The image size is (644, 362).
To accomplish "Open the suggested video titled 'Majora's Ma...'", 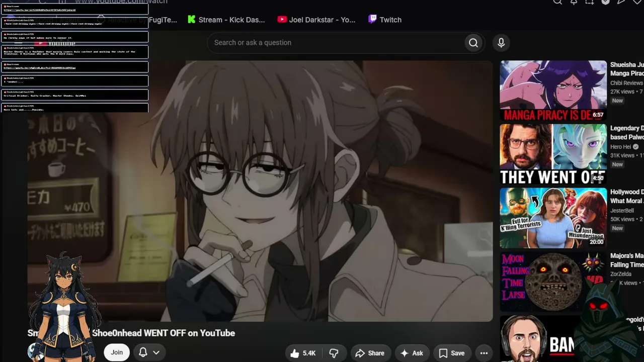I will tap(627, 260).
